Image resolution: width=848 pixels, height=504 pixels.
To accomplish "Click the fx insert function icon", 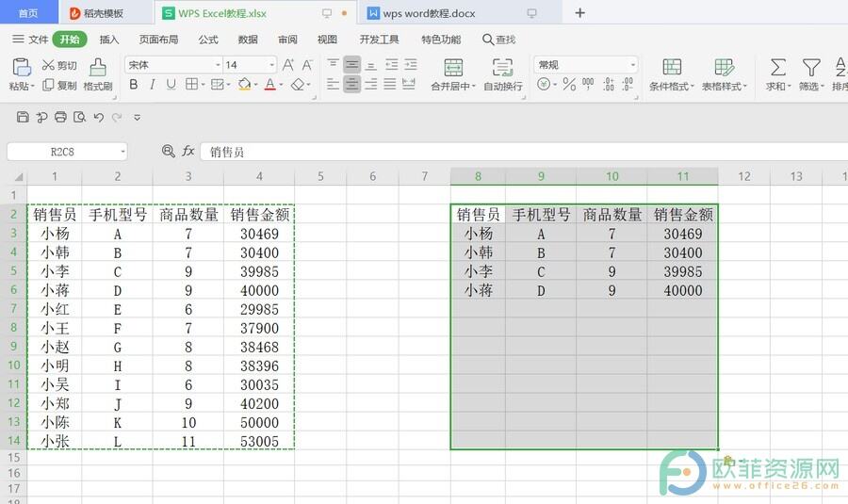I will tap(188, 151).
